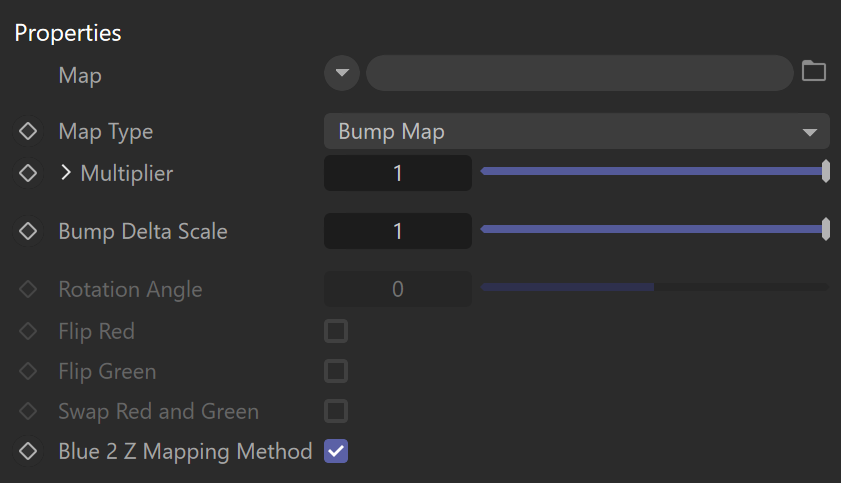
Task: Open the round arrow menu beside Map
Action: point(342,73)
